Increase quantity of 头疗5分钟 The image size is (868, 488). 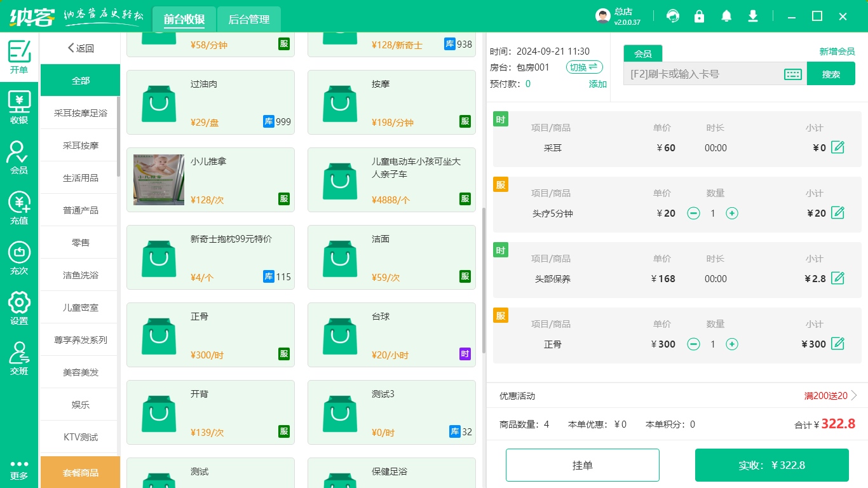pos(732,213)
